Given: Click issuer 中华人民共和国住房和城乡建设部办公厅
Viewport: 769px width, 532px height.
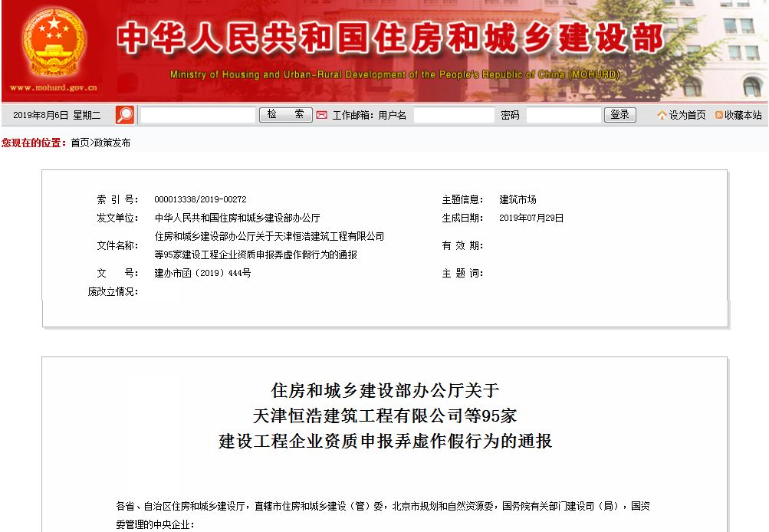Looking at the screenshot, I should point(238,218).
